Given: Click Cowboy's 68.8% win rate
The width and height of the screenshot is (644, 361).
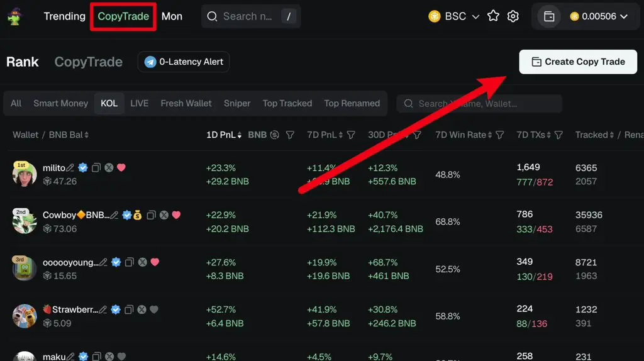Looking at the screenshot, I should [x=448, y=222].
